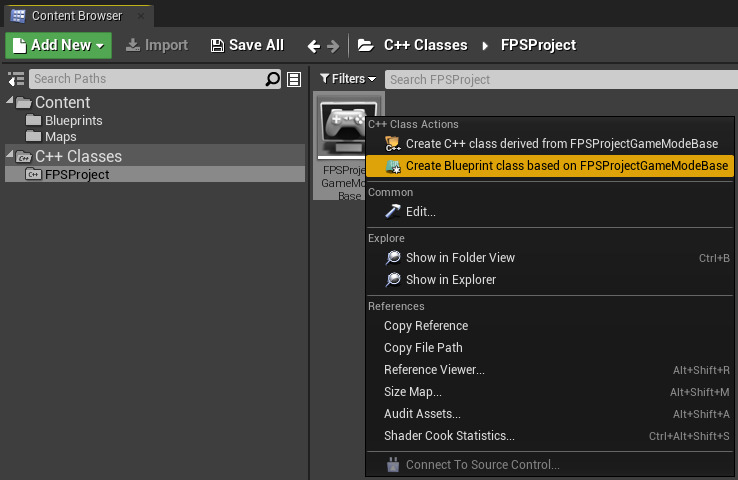Click the Create C++ class icon
The height and width of the screenshot is (480, 738).
tap(393, 144)
